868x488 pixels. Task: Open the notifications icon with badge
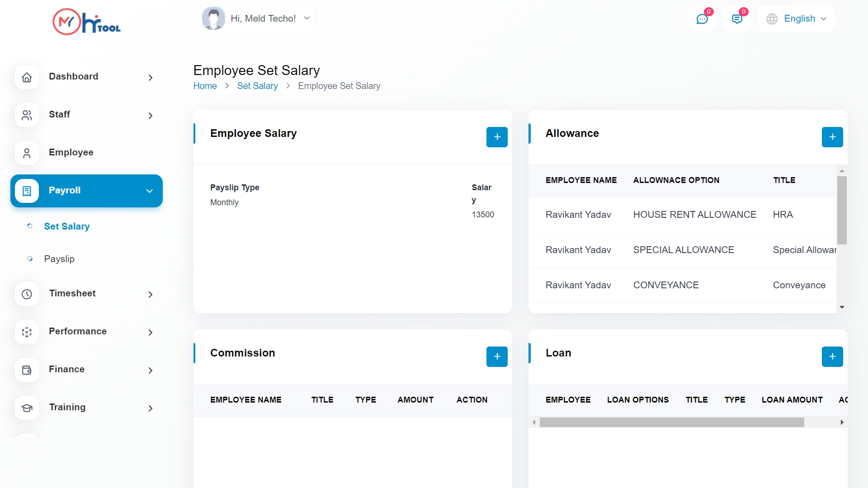click(736, 19)
